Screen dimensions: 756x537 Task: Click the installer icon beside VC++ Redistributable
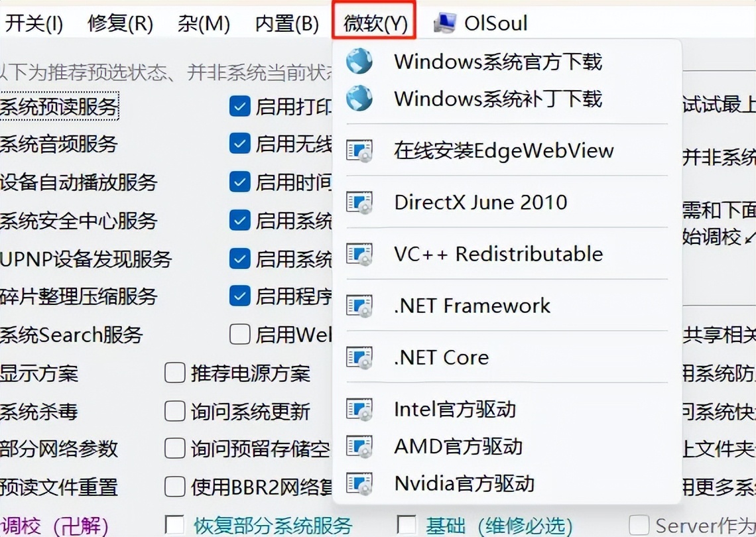tap(359, 254)
